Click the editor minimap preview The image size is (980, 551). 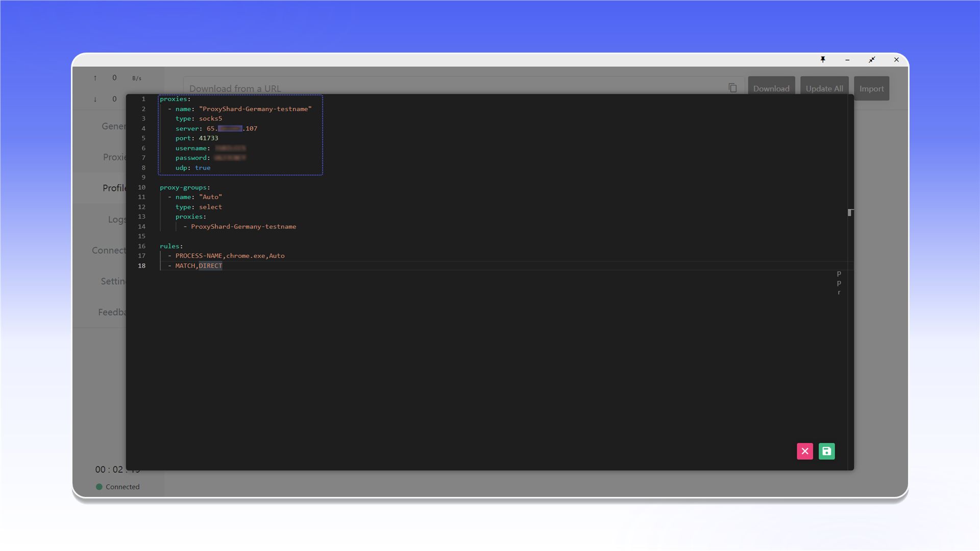(x=839, y=283)
